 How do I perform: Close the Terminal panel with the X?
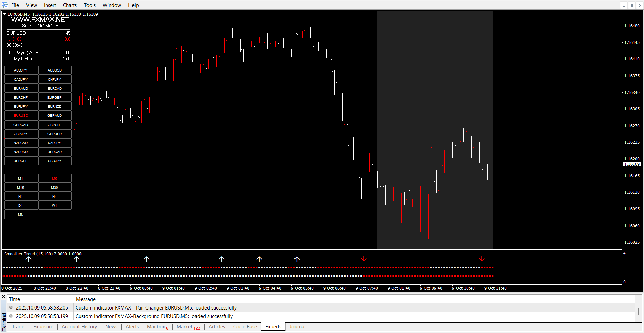pos(3,297)
